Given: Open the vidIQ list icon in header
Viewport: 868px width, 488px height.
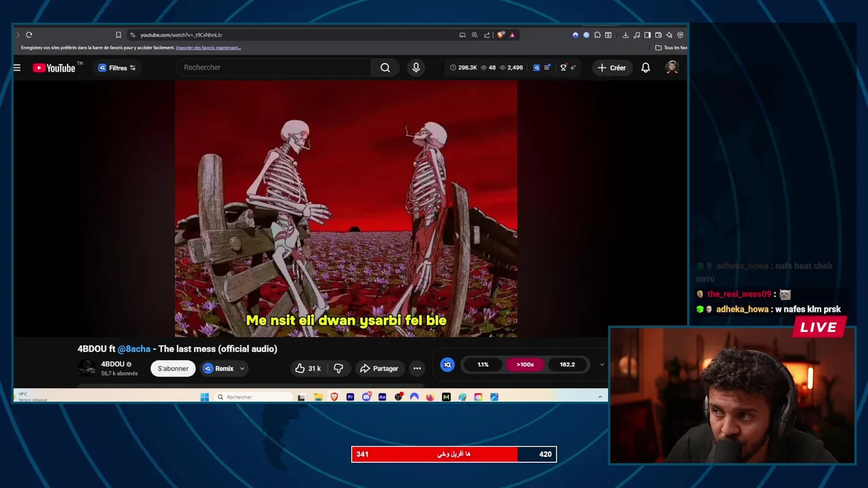Looking at the screenshot, I should coord(547,67).
